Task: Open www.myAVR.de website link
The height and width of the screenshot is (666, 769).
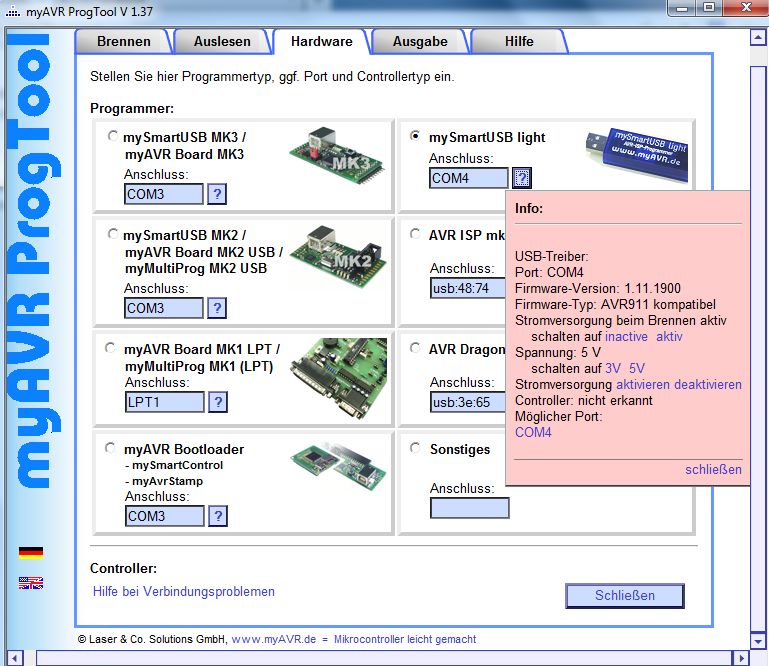Action: point(274,640)
